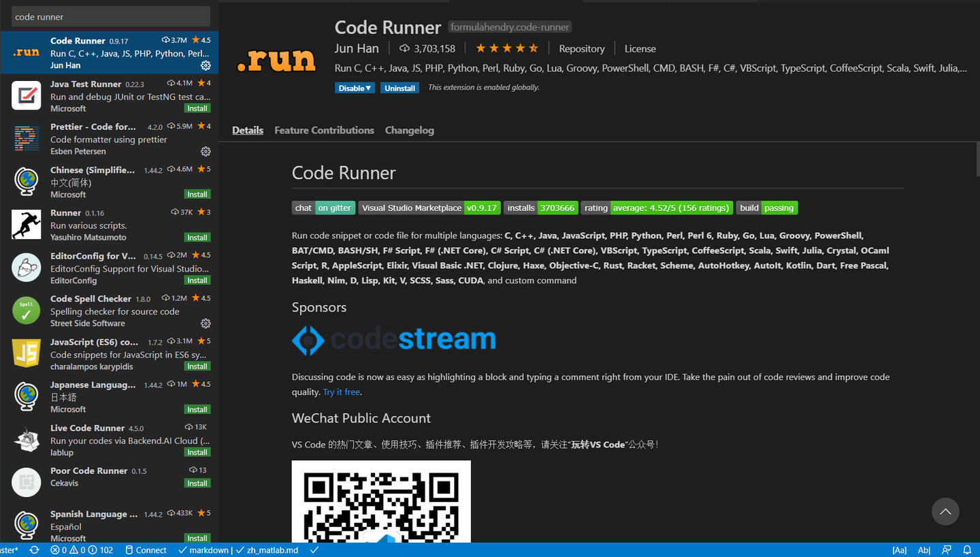Switch to the Changelog tab
Viewport: 980px width, 557px height.
click(409, 130)
